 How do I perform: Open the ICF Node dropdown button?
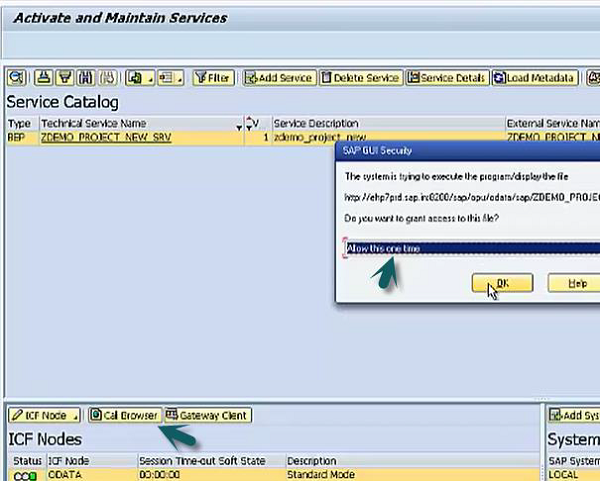(44, 415)
